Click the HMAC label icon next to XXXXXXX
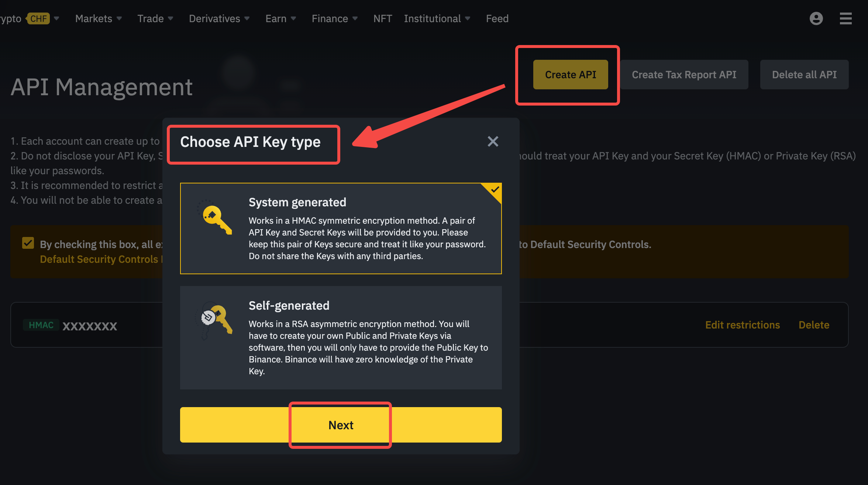The width and height of the screenshot is (868, 485). tap(41, 325)
